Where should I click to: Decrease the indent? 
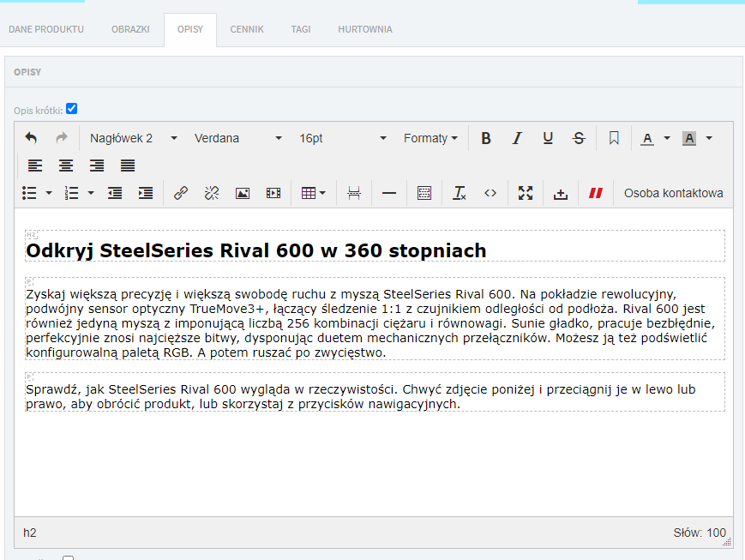point(115,193)
